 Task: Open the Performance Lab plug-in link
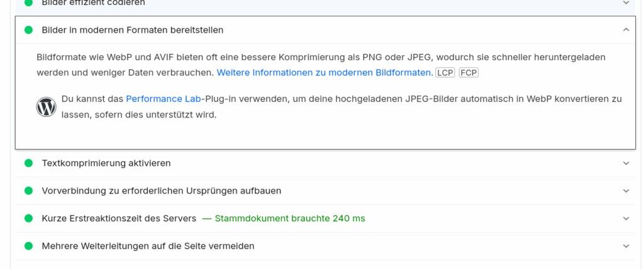[x=154, y=99]
